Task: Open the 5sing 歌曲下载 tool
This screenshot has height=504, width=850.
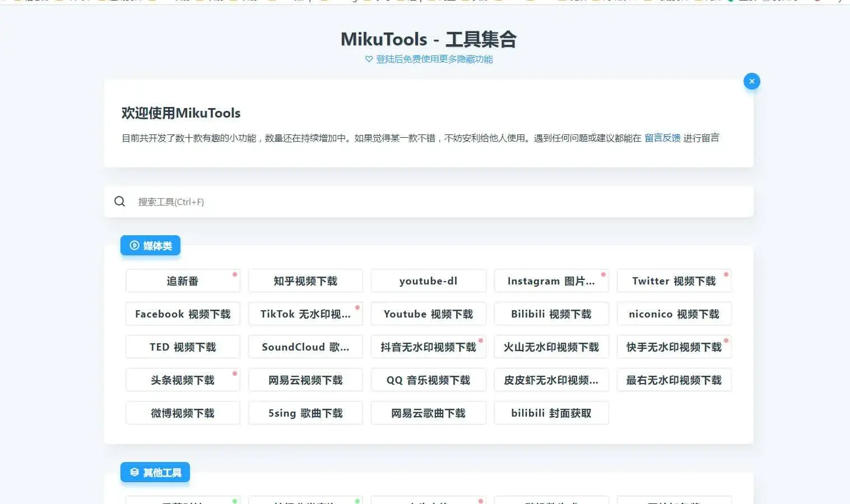Action: pos(305,413)
